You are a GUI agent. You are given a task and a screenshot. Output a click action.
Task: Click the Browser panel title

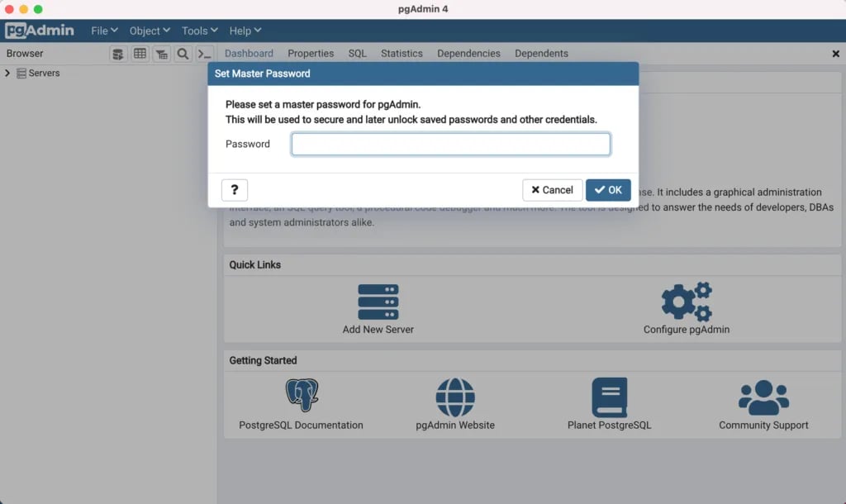(25, 54)
